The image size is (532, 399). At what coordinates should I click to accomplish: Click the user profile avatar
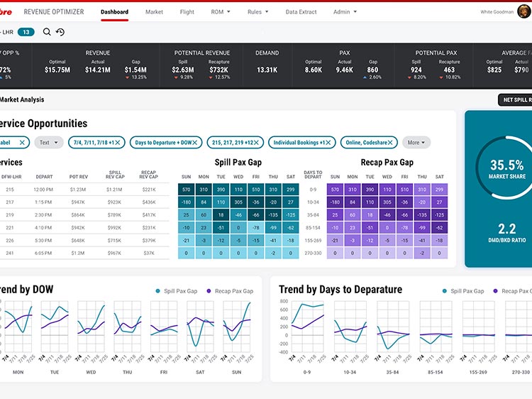point(523,11)
